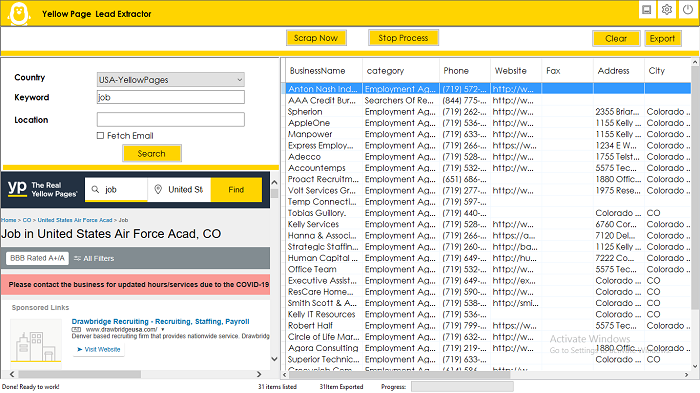The width and height of the screenshot is (700, 393).
Task: Toggle the BBB Rated A+/A filter
Action: [x=38, y=258]
